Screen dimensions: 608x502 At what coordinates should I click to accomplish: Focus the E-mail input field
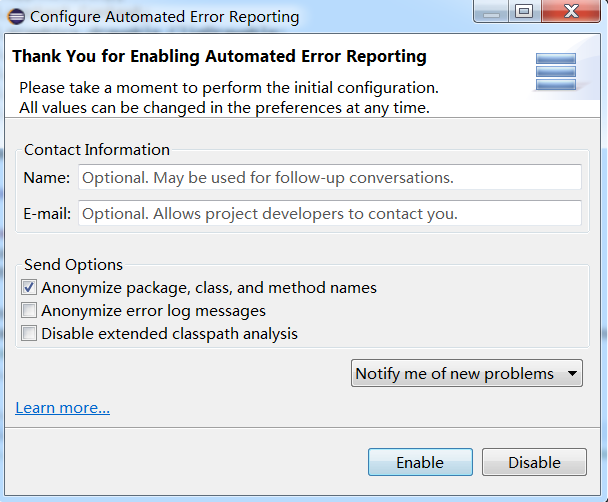click(330, 213)
